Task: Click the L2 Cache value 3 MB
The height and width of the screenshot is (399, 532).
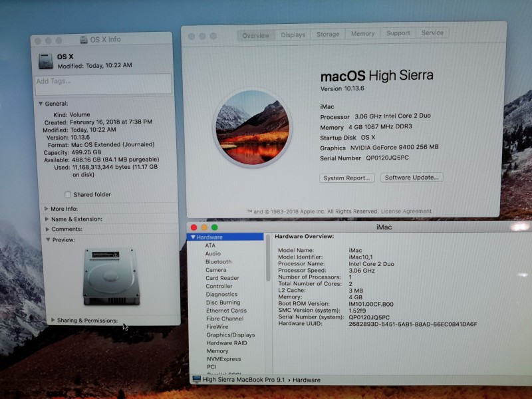Action: [x=356, y=291]
